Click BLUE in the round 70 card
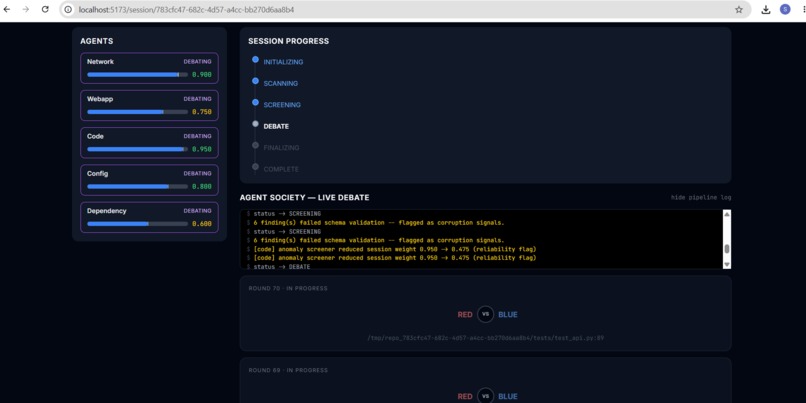The image size is (806, 403). [508, 315]
